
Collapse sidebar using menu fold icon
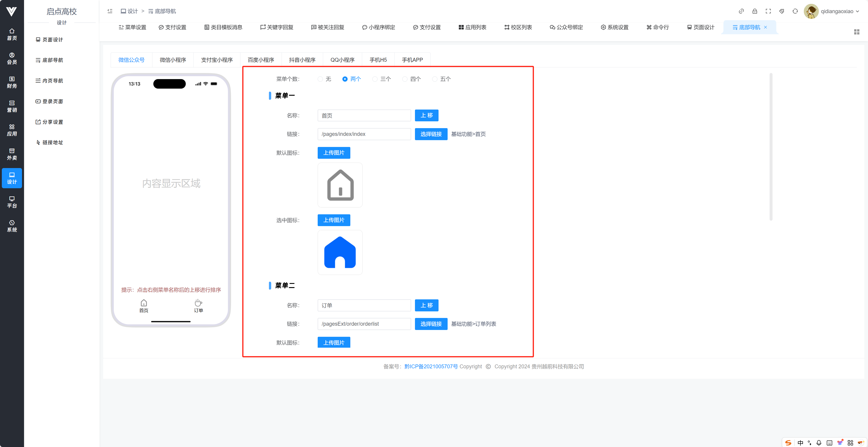tap(110, 11)
